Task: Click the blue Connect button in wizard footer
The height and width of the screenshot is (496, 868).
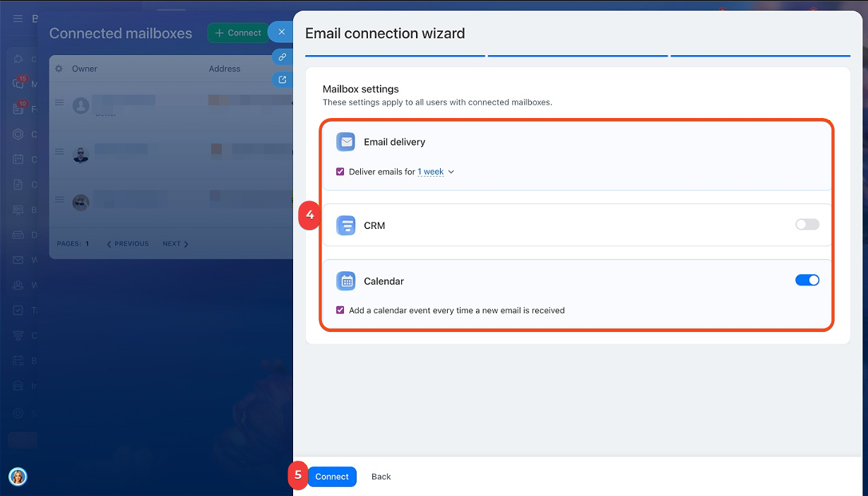Action: 332,476
